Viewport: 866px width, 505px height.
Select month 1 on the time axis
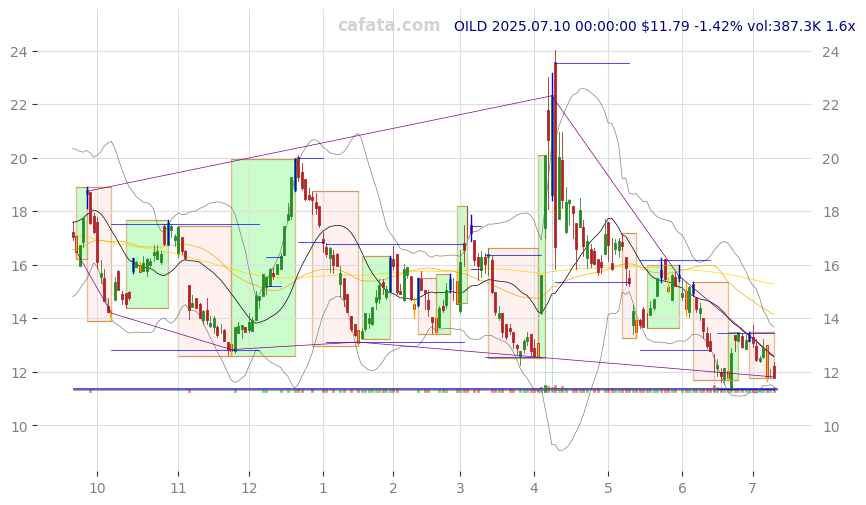coord(323,488)
